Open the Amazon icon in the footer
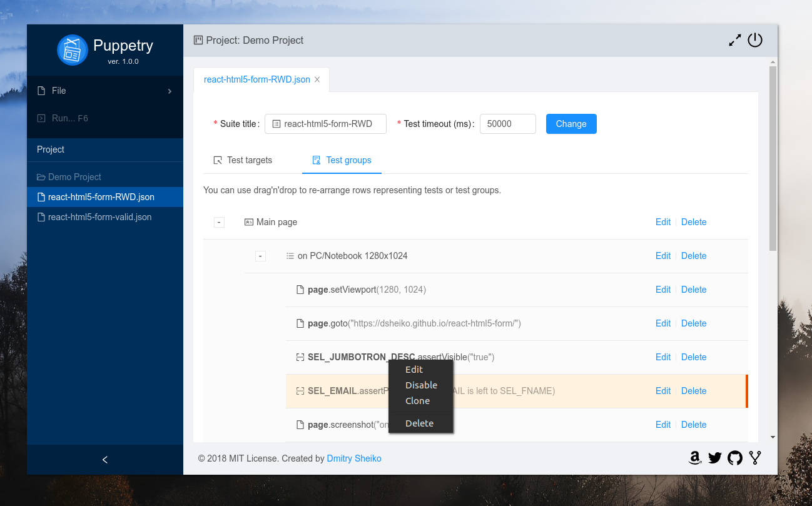The height and width of the screenshot is (506, 812). [x=695, y=458]
